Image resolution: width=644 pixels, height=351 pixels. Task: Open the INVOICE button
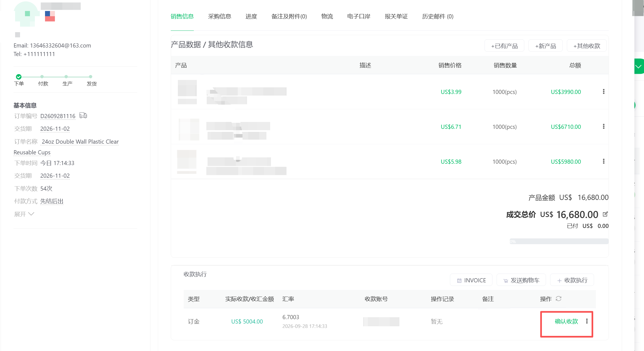[x=471, y=280]
